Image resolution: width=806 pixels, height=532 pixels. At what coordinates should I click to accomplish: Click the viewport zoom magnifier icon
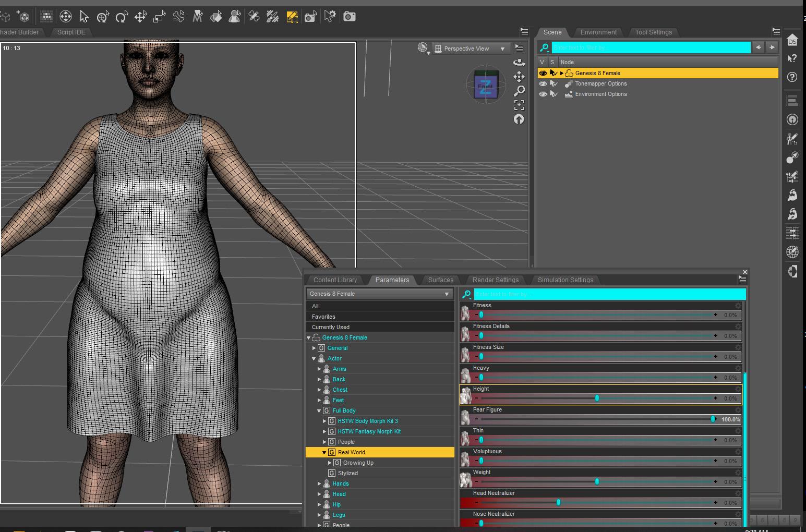tap(519, 91)
